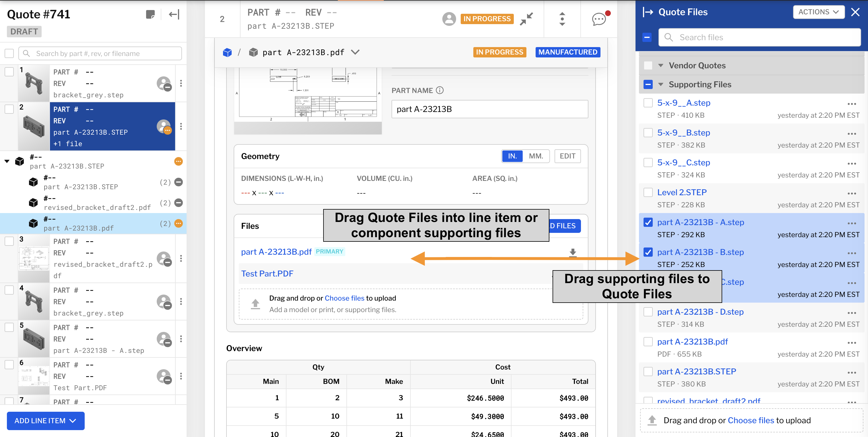Collapse the part A-23213B.STEP tree node

(7, 161)
